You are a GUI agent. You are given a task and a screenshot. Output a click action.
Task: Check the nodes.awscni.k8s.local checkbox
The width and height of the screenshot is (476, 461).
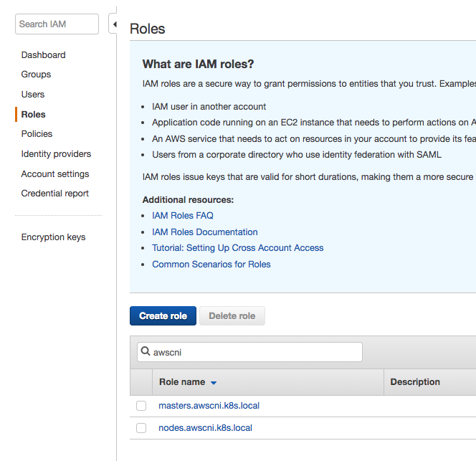[141, 428]
